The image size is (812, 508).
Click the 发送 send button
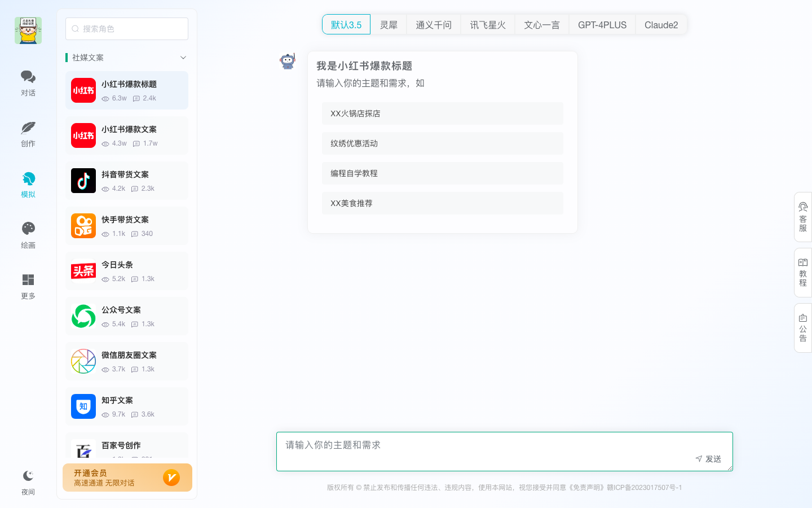708,459
